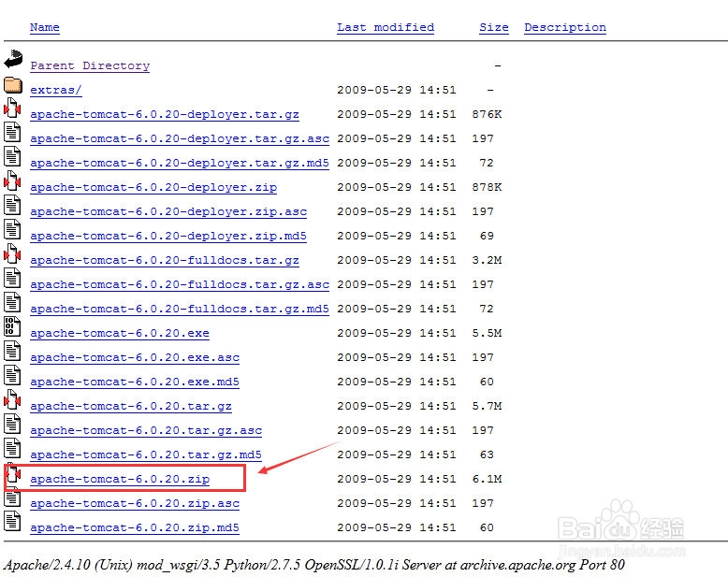Click the back-arrow icon beside Parent Directory
728x577 pixels.
[x=13, y=60]
